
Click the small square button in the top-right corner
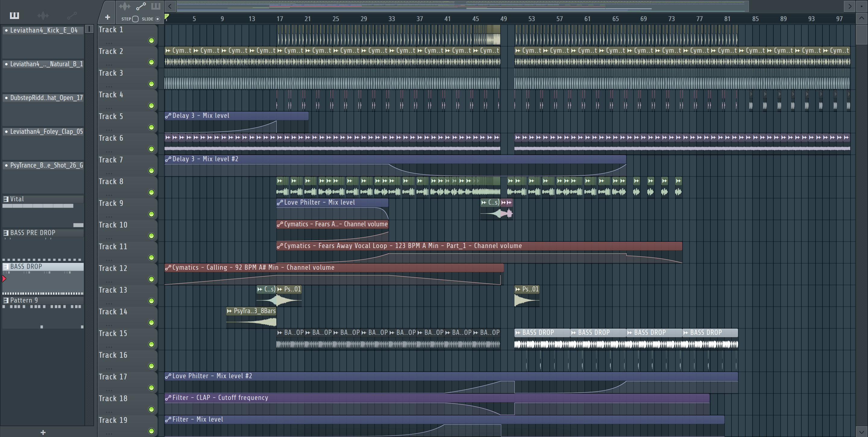tap(862, 6)
